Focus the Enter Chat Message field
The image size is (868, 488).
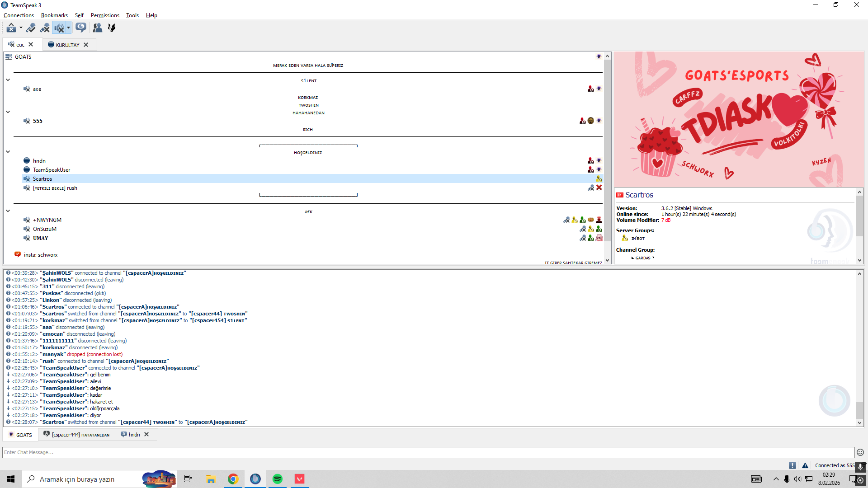click(x=428, y=453)
